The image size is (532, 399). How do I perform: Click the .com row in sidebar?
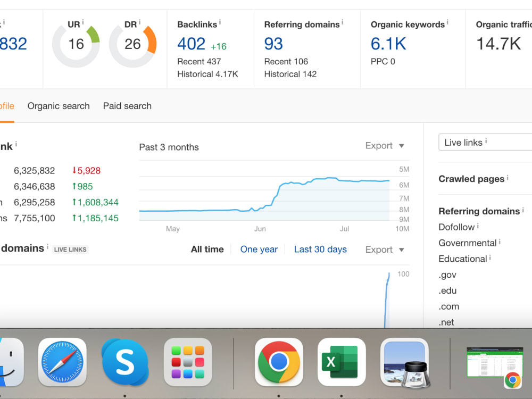coord(449,306)
